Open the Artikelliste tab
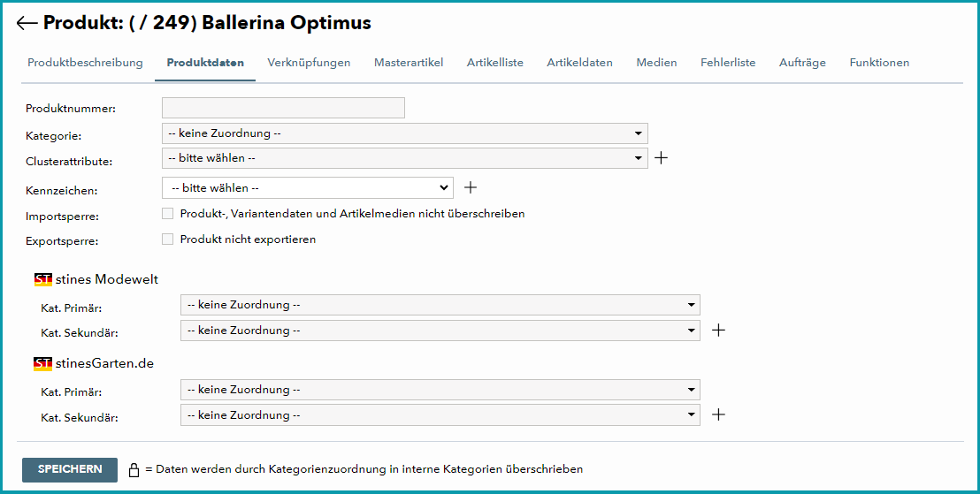The height and width of the screenshot is (494, 980). tap(495, 63)
